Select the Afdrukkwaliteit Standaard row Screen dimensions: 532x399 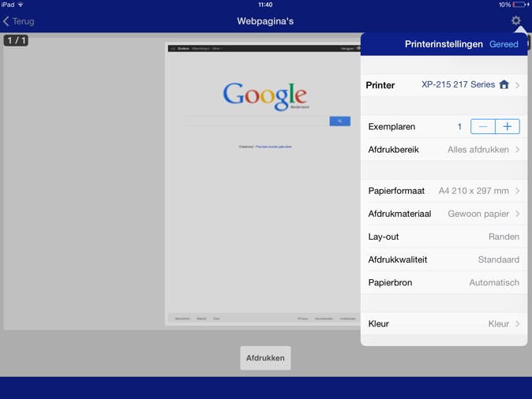pyautogui.click(x=444, y=259)
